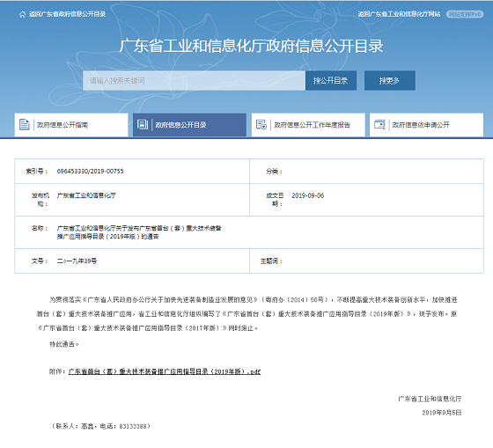Click the 政府信息公开工作年度报告 icon
Viewport: 493px width, 448px height.
(261, 124)
